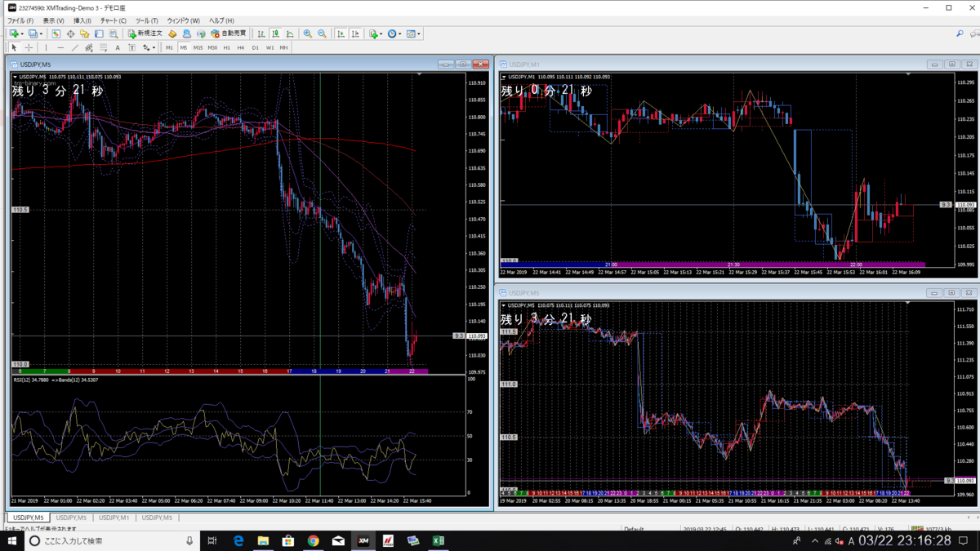Open Excel from the taskbar
Viewport: 980px width, 551px height.
tap(438, 540)
